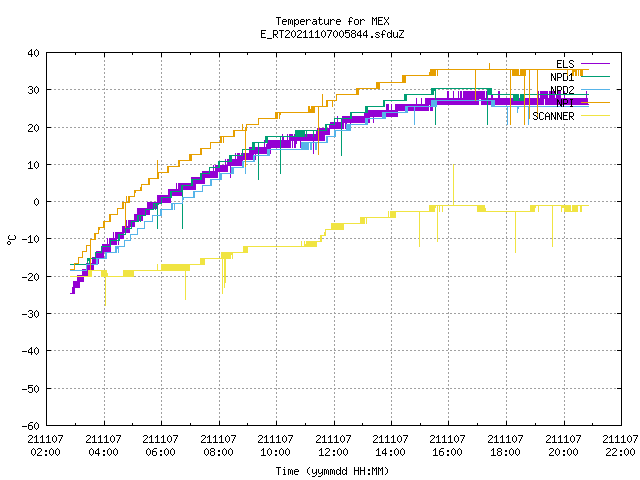Click the x-axis tick label 211107 06:00
This screenshot has width=640, height=480.
coord(160,446)
